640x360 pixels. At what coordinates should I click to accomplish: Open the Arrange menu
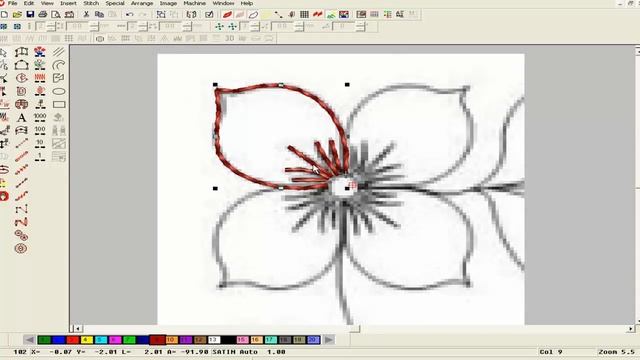tap(142, 3)
